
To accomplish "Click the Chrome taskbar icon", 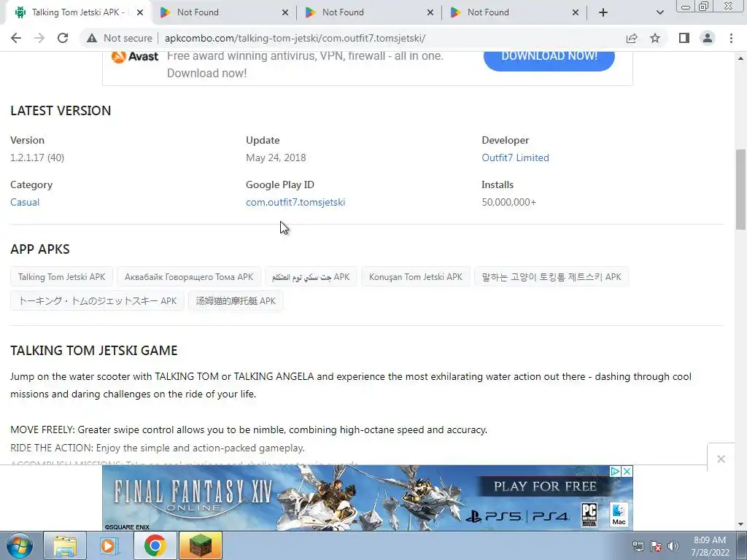I will tap(155, 545).
